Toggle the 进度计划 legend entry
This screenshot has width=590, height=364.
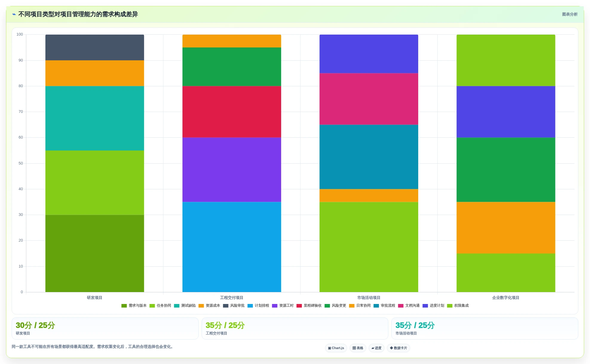(433, 306)
